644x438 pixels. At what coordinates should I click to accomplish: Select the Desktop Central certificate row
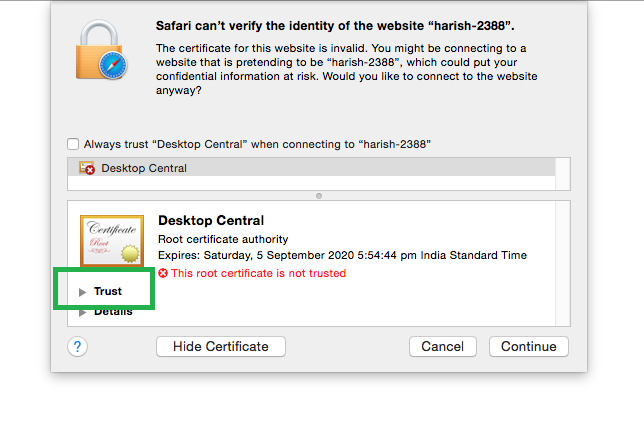[x=311, y=168]
